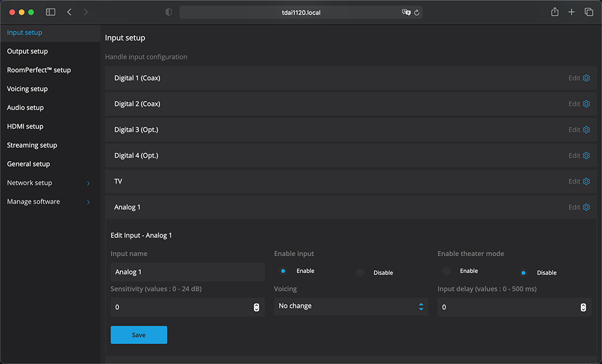This screenshot has height=364, width=602.
Task: Select the 'Digital 4 (Opt.)' row label
Action: (x=136, y=155)
